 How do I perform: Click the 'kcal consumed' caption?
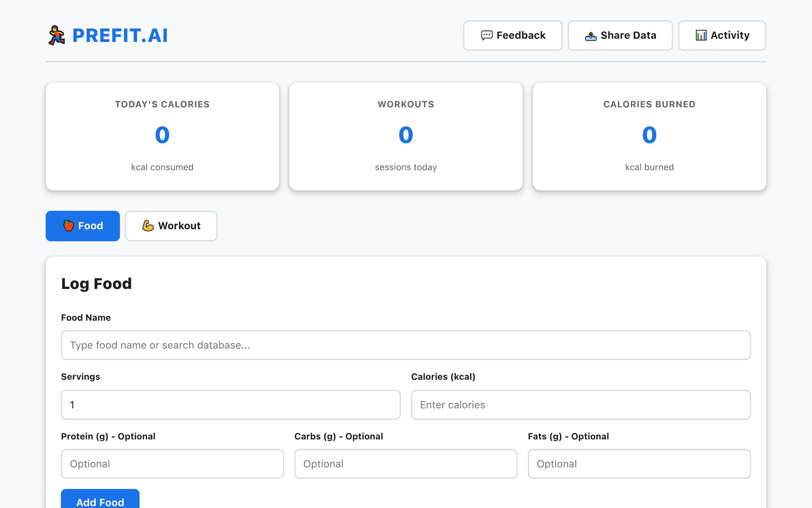pos(162,167)
